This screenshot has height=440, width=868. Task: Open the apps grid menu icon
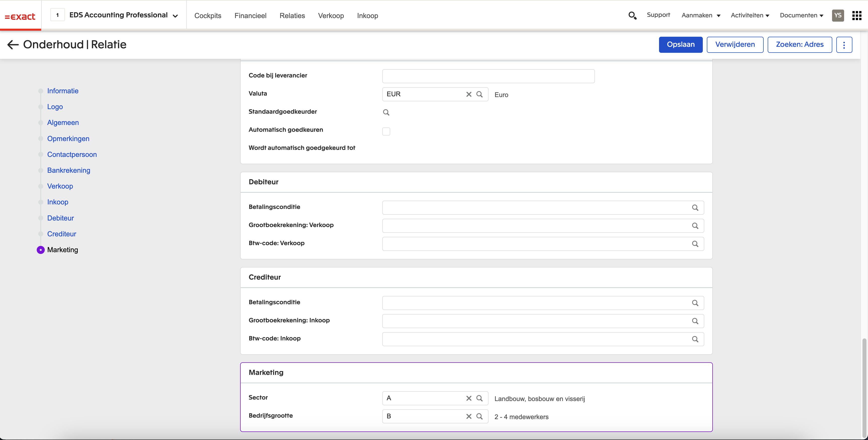coord(856,16)
